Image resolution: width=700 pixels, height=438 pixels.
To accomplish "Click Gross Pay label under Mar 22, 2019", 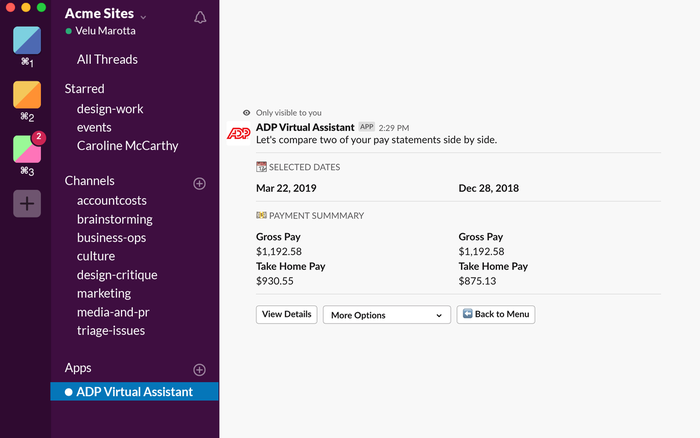I will (278, 237).
